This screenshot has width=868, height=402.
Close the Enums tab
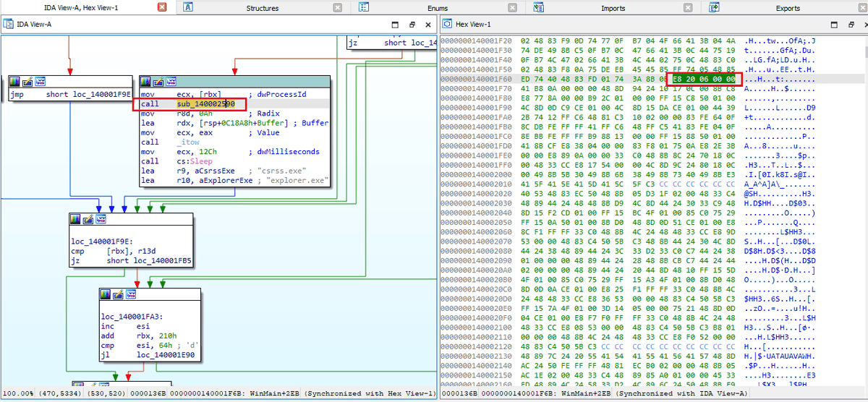point(512,8)
